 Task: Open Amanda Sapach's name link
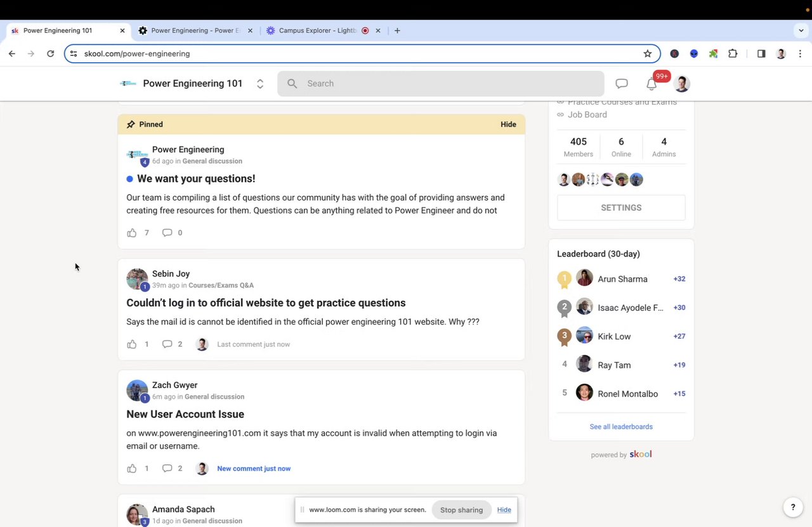click(x=183, y=509)
